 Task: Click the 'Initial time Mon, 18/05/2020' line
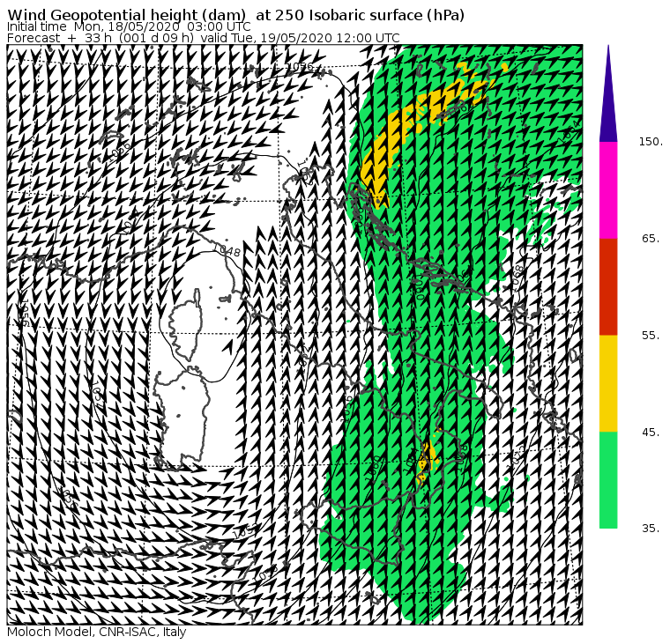click(129, 26)
